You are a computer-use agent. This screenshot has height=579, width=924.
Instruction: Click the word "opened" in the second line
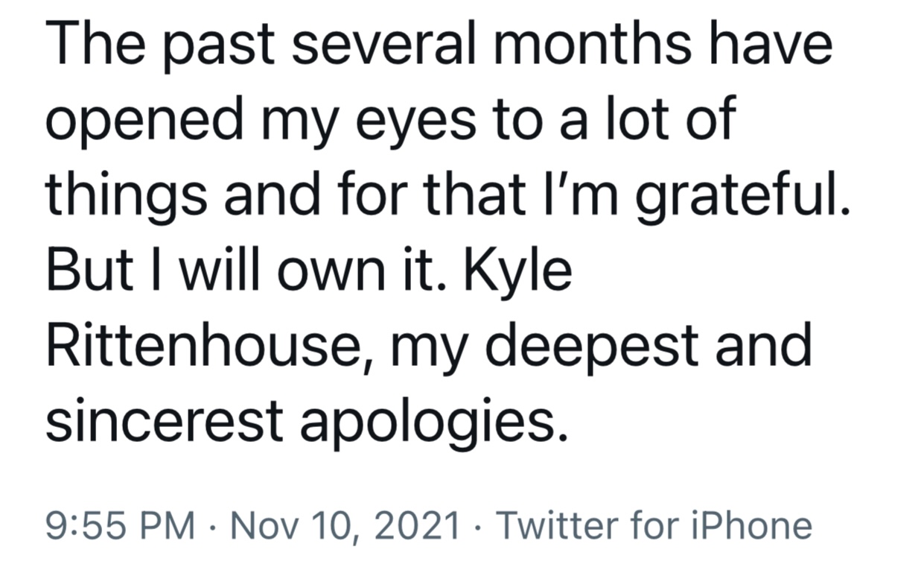(x=142, y=122)
